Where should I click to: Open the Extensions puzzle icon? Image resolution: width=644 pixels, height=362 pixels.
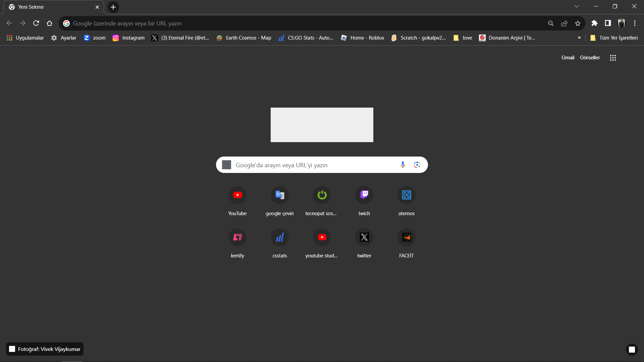pyautogui.click(x=594, y=23)
